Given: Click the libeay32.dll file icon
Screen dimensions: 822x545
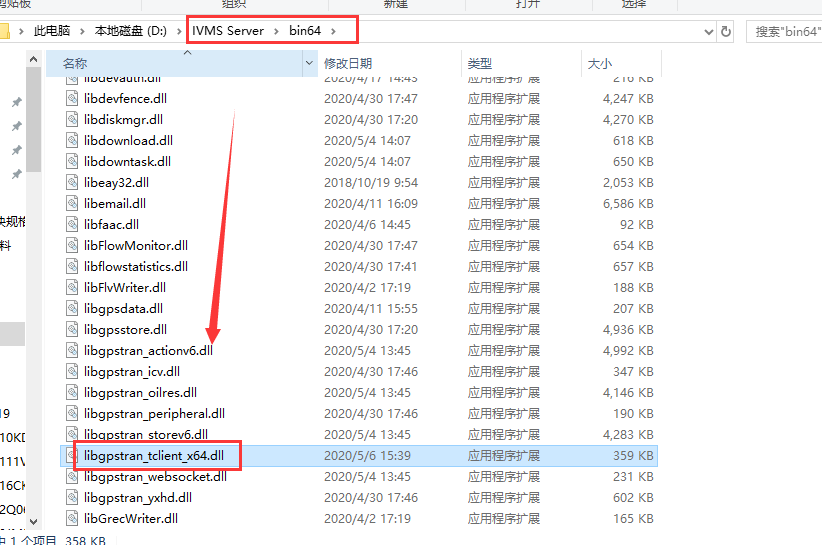Looking at the screenshot, I should coord(72,182).
